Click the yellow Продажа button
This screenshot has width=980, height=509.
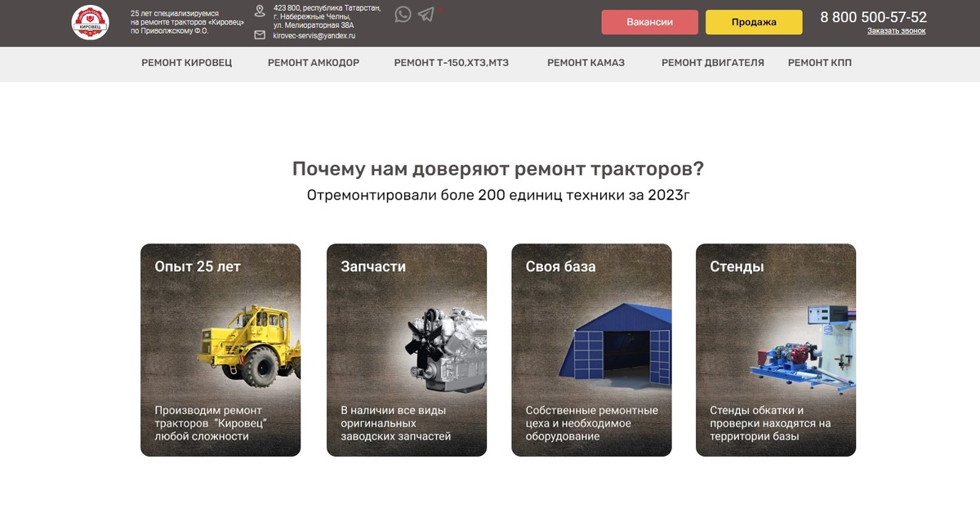(754, 22)
